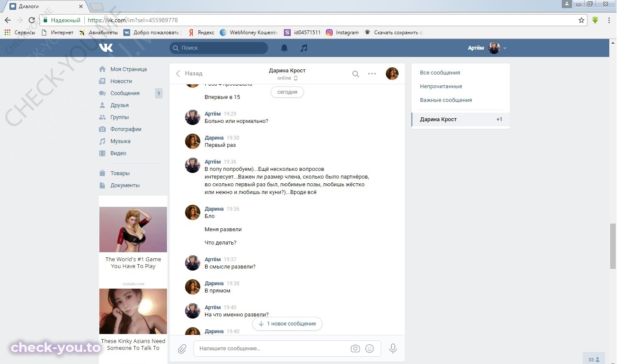Open the WebMoney Кошелёк bookmark

point(249,33)
